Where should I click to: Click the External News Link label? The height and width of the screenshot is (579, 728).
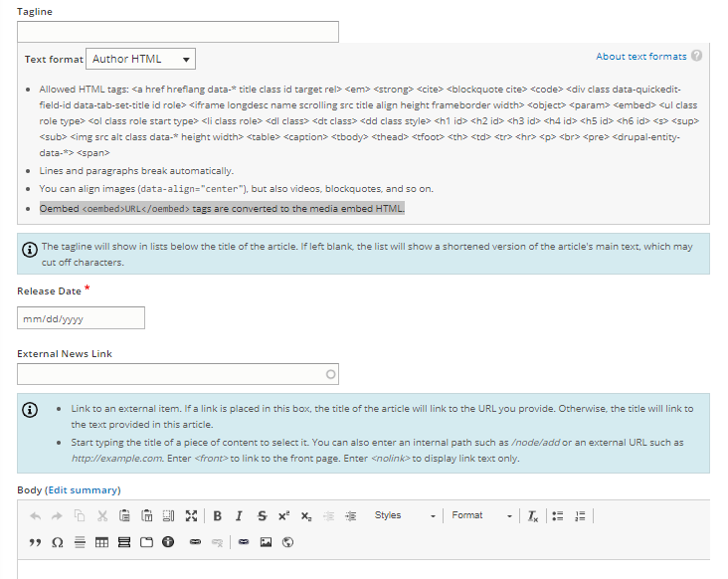click(65, 354)
